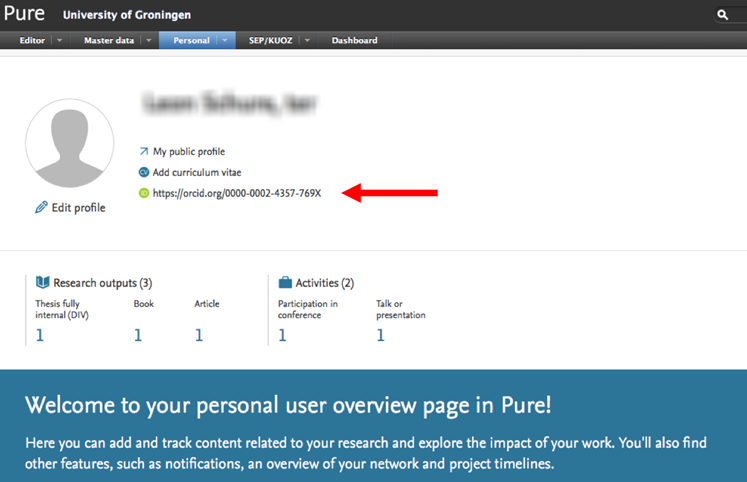Select Add curriculum vitae link
The height and width of the screenshot is (482, 747).
(x=197, y=172)
